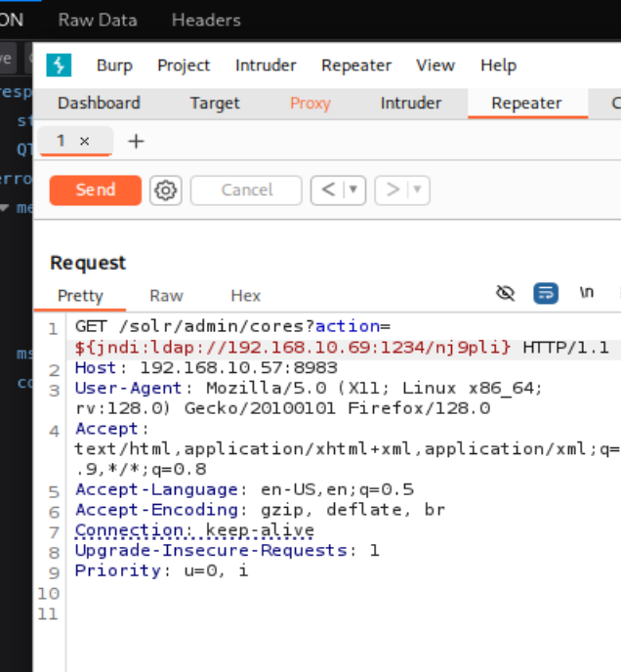The image size is (621, 672).
Task: Switch to Target tab
Action: tap(215, 104)
